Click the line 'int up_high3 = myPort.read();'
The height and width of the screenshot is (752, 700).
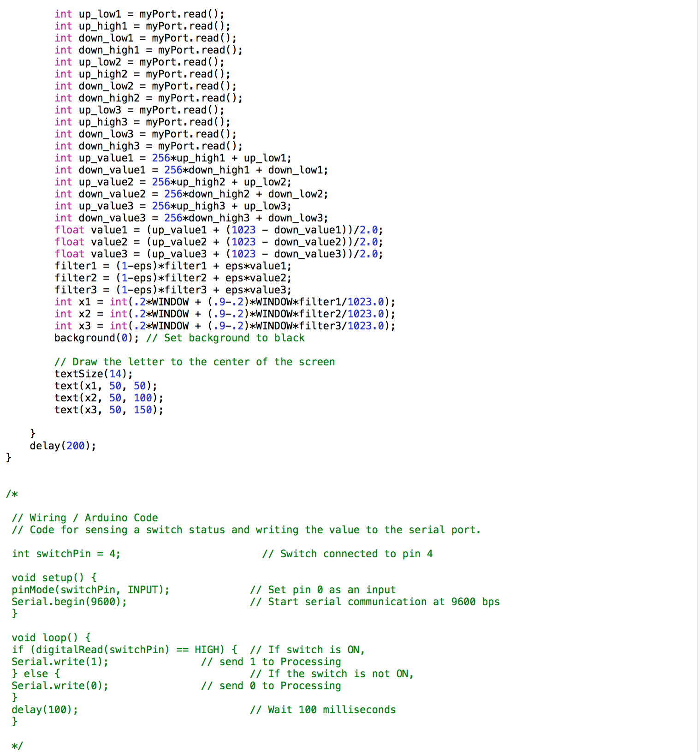[x=142, y=122]
